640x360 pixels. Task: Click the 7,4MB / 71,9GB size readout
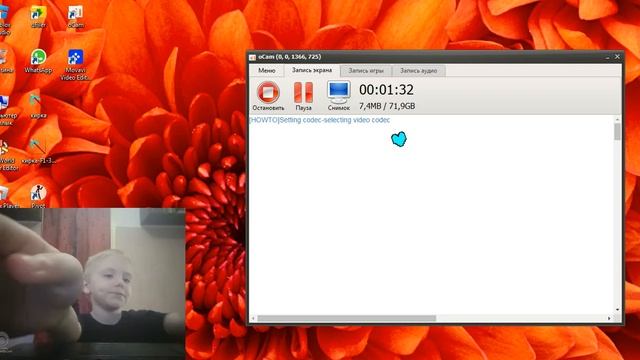click(x=387, y=106)
